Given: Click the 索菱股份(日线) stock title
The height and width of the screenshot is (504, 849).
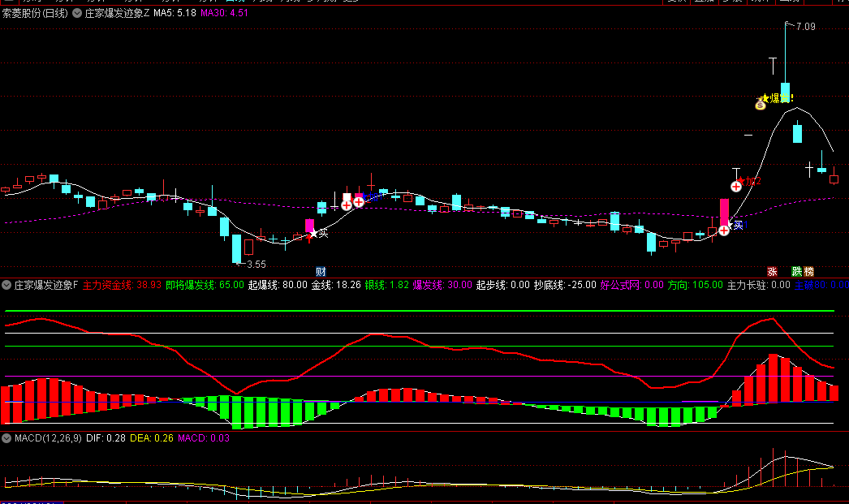Looking at the screenshot, I should coord(35,13).
